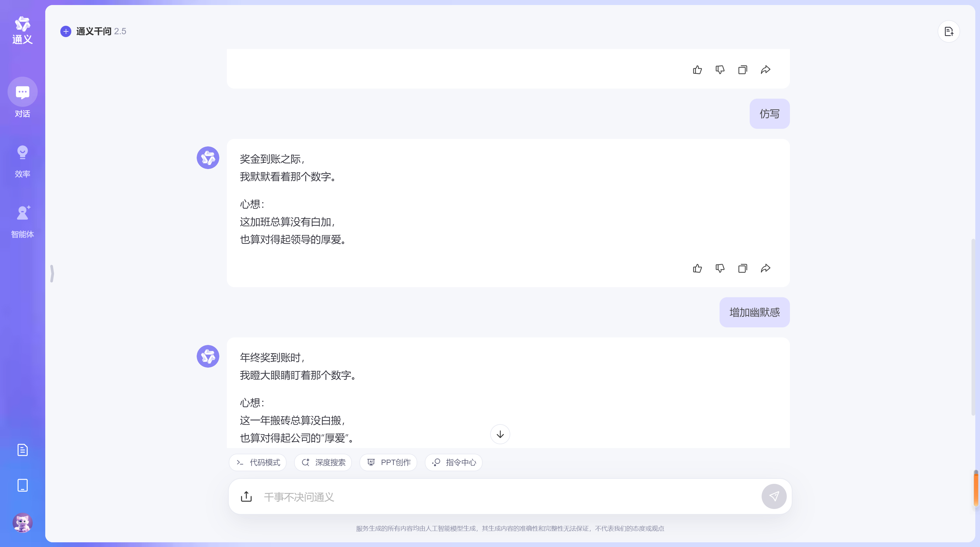Open the 智能体 section
The image size is (980, 547).
click(22, 221)
